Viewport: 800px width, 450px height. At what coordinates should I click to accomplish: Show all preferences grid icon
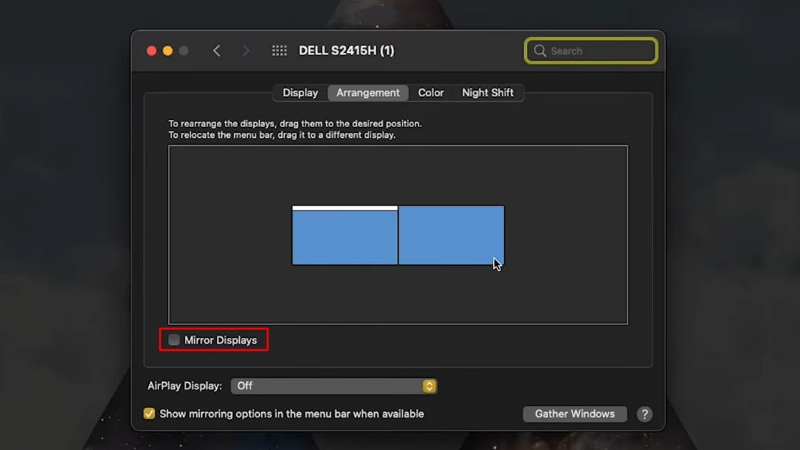click(279, 51)
